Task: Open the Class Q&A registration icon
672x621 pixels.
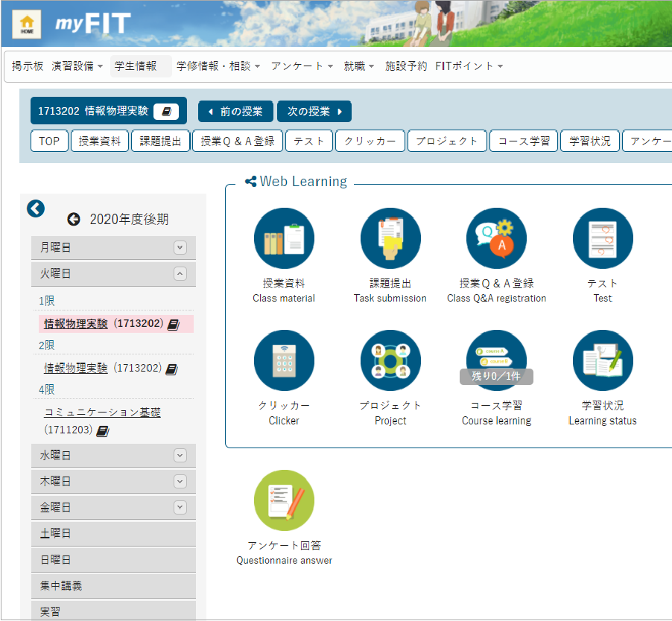Action: click(x=496, y=238)
